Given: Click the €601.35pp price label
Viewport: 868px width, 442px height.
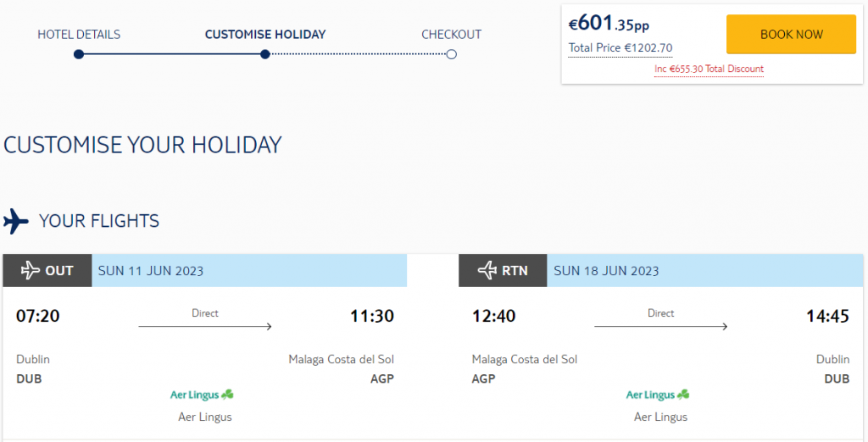Looking at the screenshot, I should (x=609, y=25).
